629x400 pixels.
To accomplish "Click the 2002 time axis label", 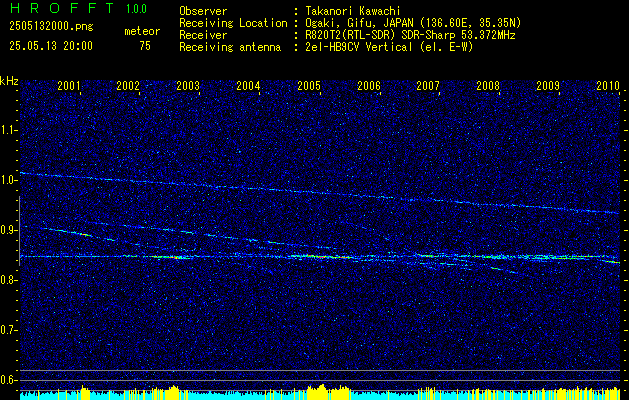I will (128, 86).
